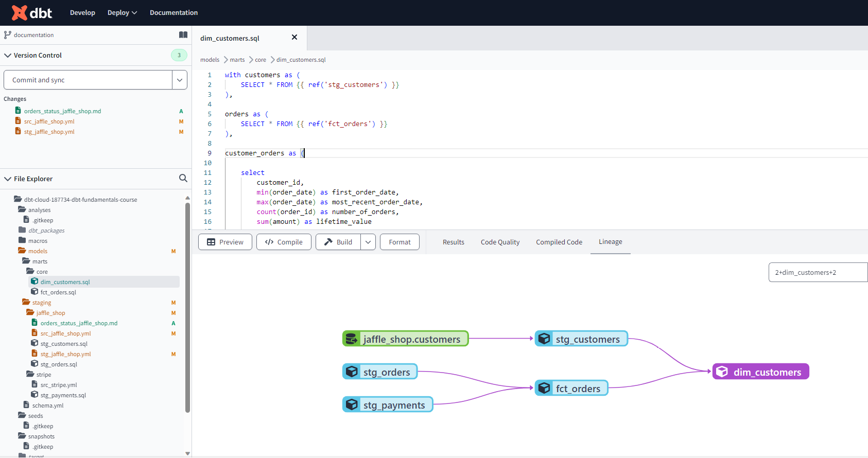Open the documentation book icon

[x=183, y=35]
